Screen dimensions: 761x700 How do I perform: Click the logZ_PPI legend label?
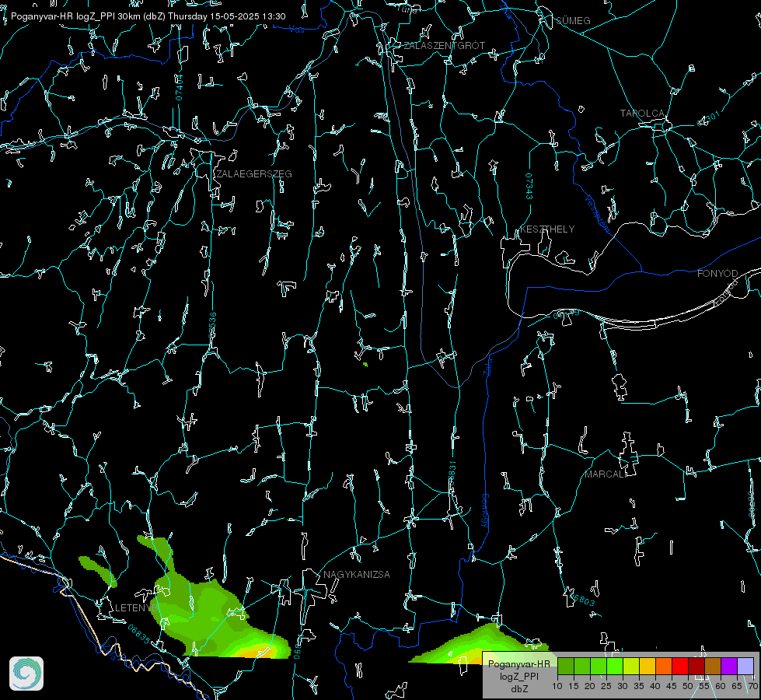click(519, 677)
